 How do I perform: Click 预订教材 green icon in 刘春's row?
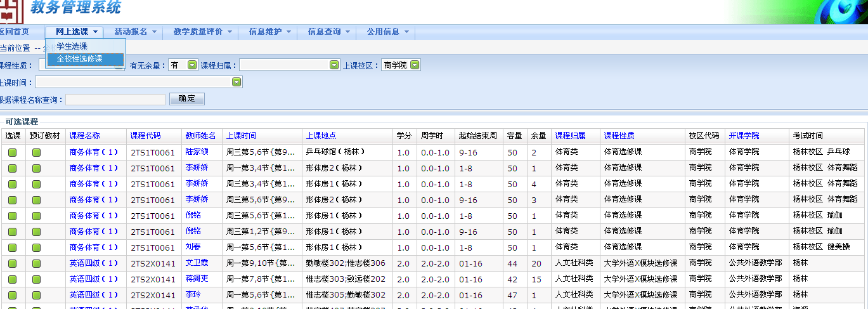(x=37, y=247)
